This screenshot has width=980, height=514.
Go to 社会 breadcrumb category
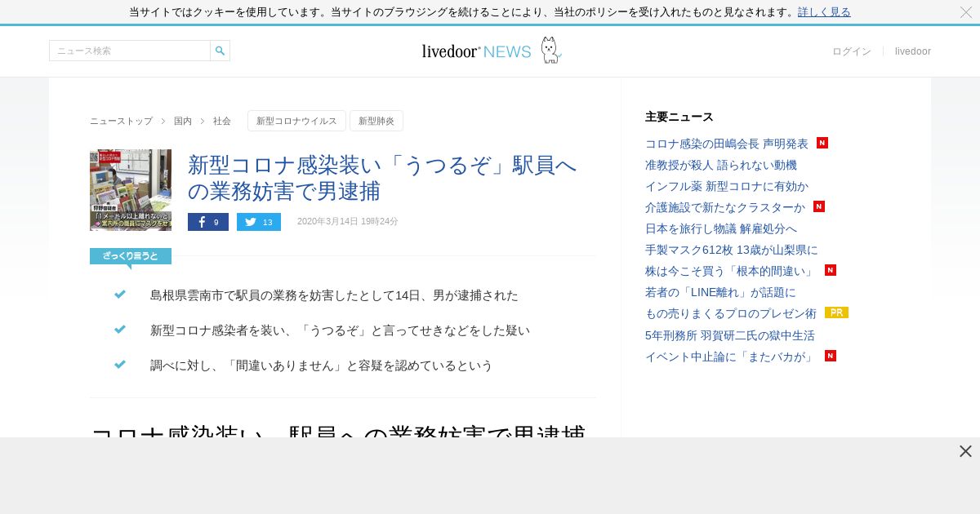coord(222,121)
